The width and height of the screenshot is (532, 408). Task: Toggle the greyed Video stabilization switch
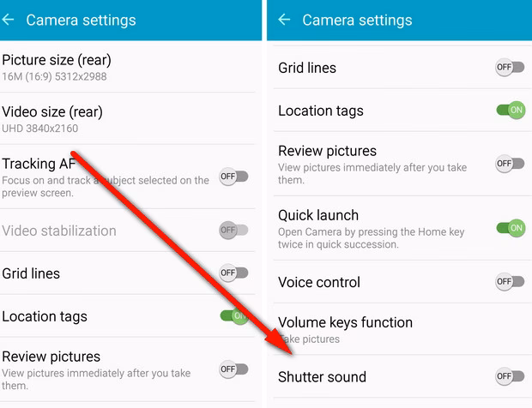(x=233, y=230)
